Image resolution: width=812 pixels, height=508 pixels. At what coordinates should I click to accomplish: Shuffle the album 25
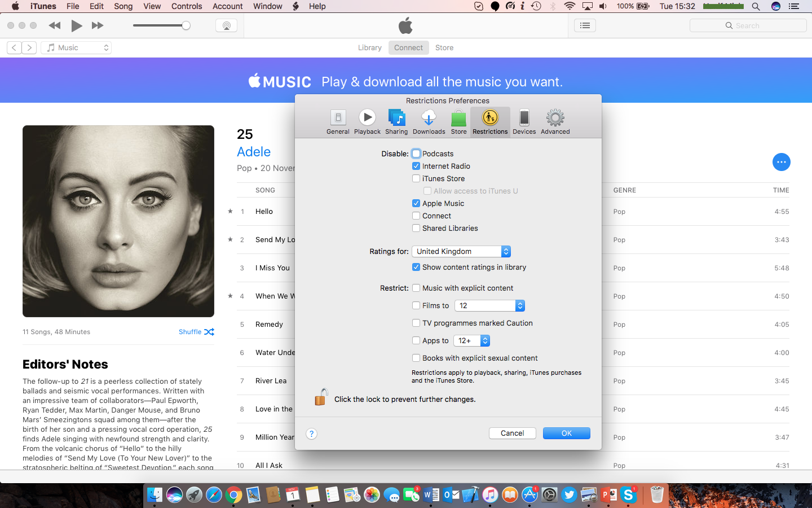click(196, 332)
